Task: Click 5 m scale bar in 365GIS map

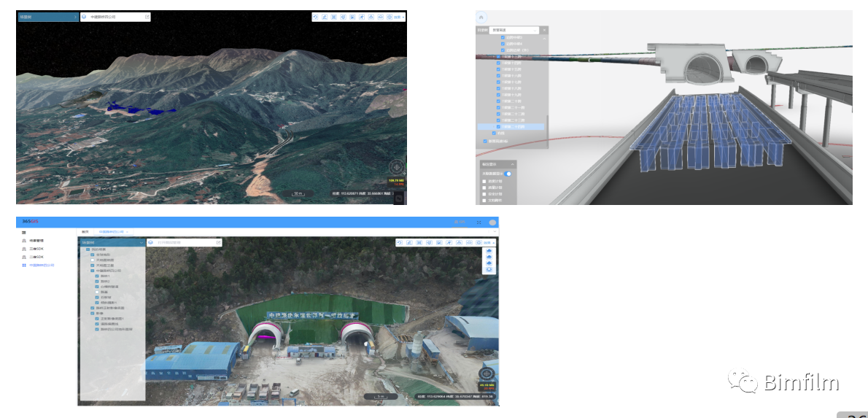Action: tap(380, 396)
